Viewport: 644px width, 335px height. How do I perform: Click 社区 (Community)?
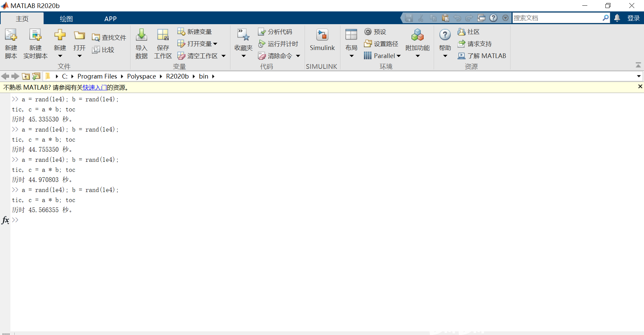[469, 32]
